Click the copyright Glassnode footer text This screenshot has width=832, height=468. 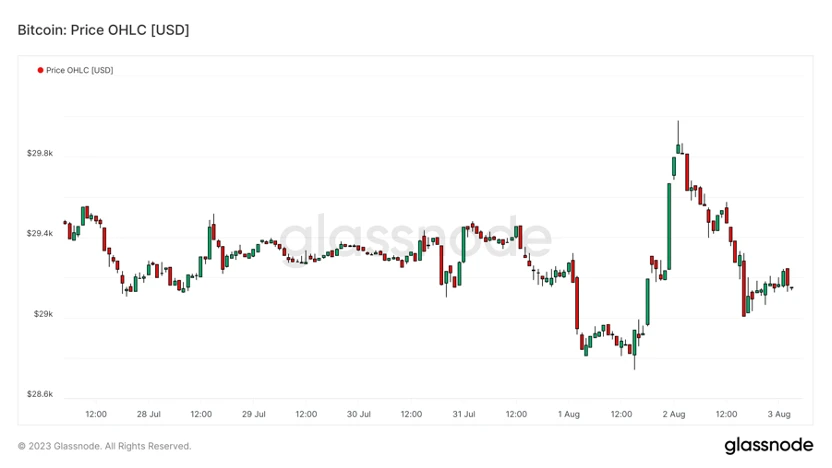(x=104, y=446)
